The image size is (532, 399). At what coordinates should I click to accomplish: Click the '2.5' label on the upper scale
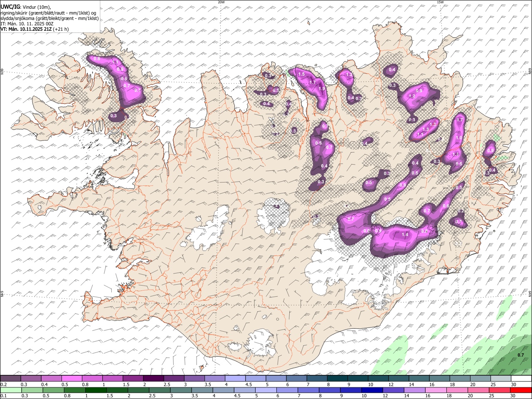[x=167, y=384]
